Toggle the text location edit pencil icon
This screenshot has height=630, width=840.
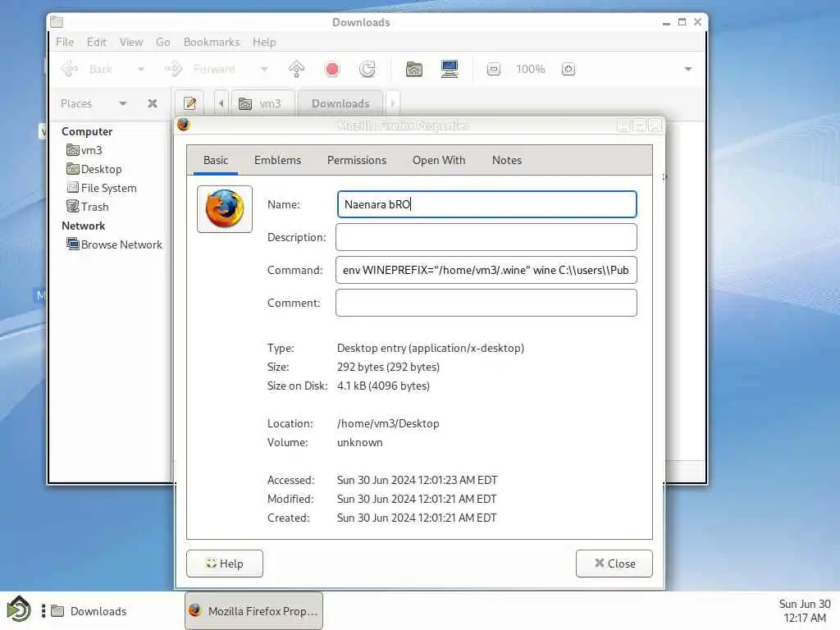[189, 103]
